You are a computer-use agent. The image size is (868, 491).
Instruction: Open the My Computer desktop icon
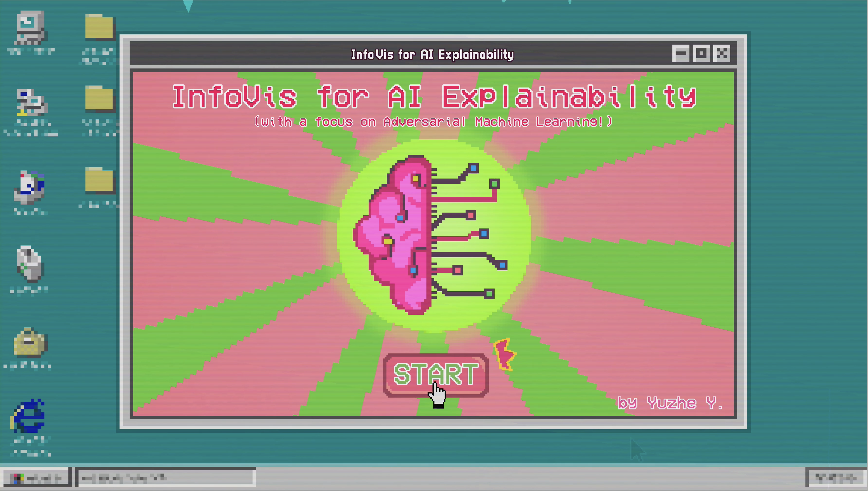[x=30, y=28]
